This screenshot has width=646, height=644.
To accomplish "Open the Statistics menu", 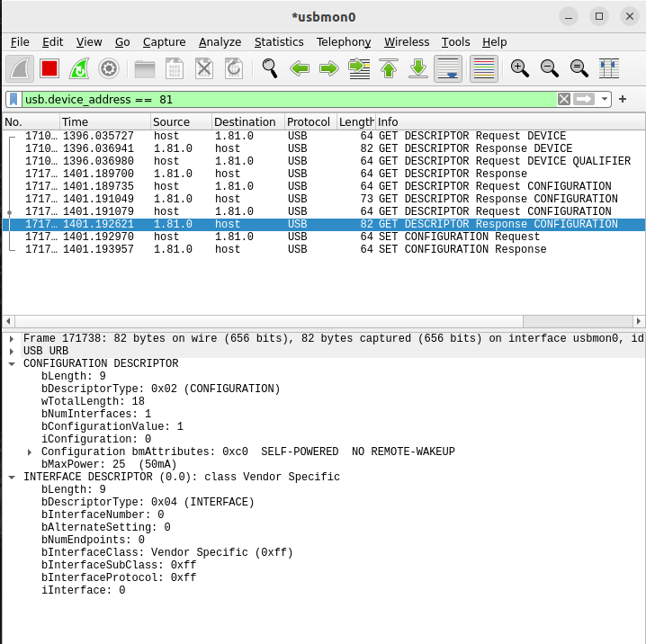I will tap(279, 42).
